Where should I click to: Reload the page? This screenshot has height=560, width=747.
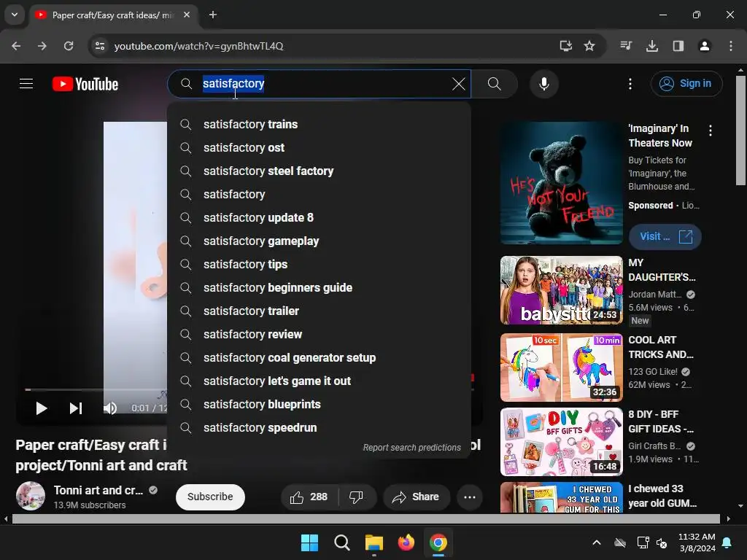[69, 46]
